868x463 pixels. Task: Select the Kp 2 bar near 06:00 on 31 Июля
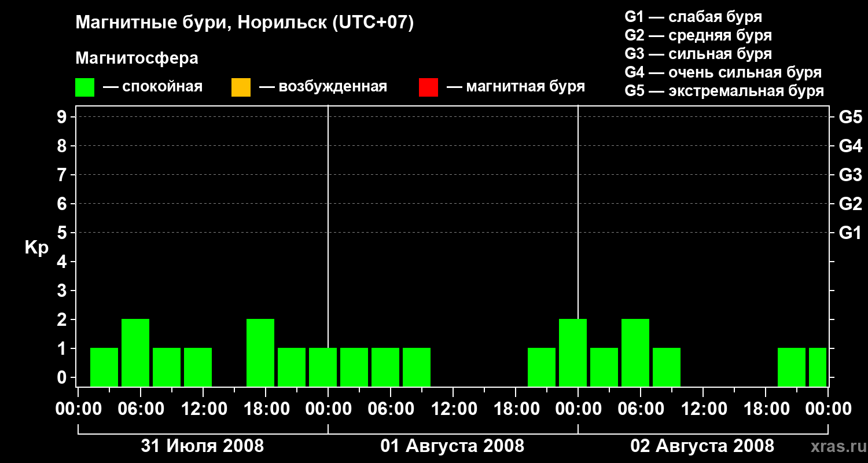click(x=135, y=352)
